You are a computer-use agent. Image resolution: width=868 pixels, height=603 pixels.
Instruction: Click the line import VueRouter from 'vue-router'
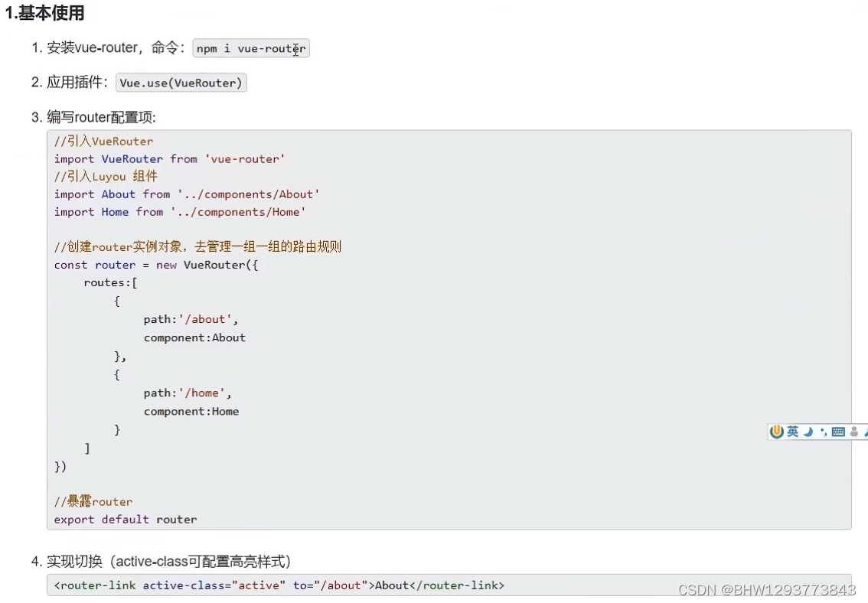tap(169, 158)
